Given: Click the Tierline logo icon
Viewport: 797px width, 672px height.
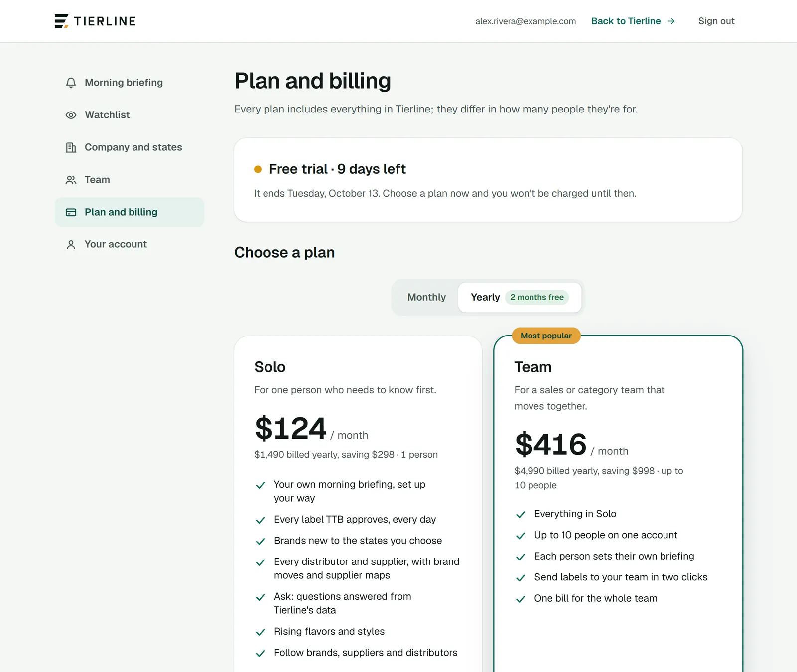Looking at the screenshot, I should point(61,21).
